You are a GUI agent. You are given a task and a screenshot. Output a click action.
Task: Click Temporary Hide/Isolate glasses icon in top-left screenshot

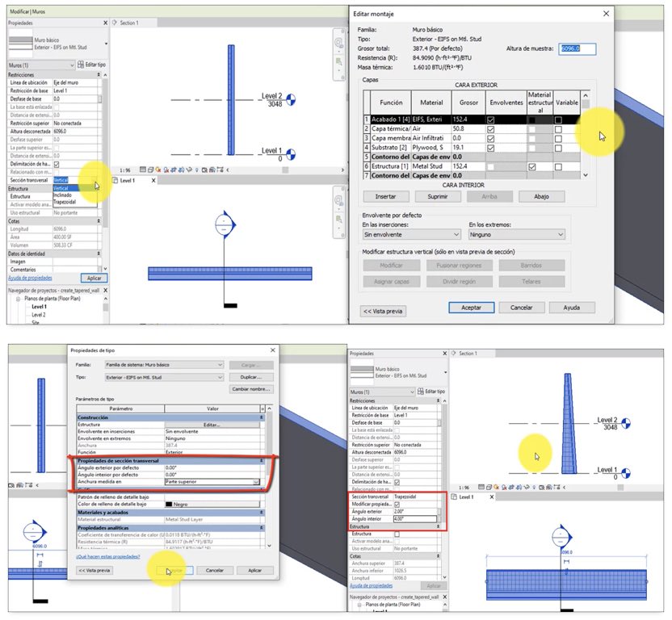(x=189, y=170)
